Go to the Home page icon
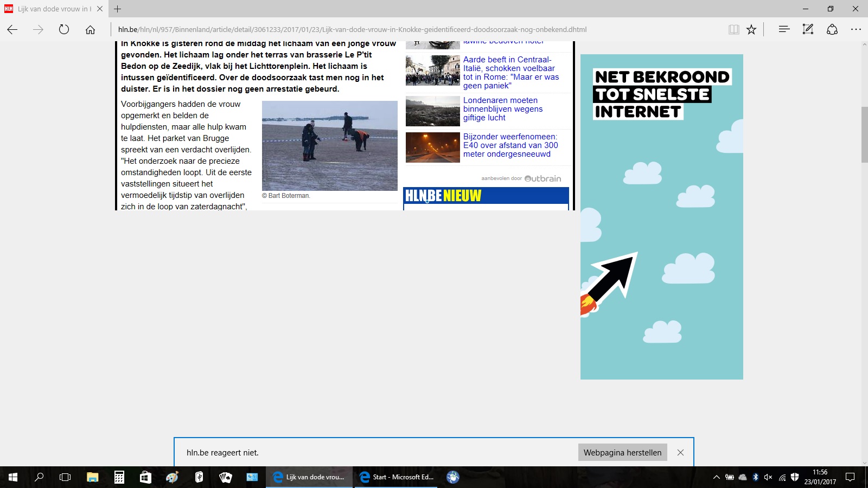 [90, 29]
